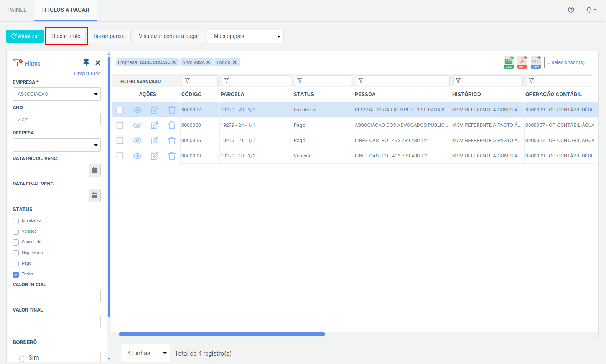Open the notifications bell icon
This screenshot has height=364, width=606.
coord(591,10)
